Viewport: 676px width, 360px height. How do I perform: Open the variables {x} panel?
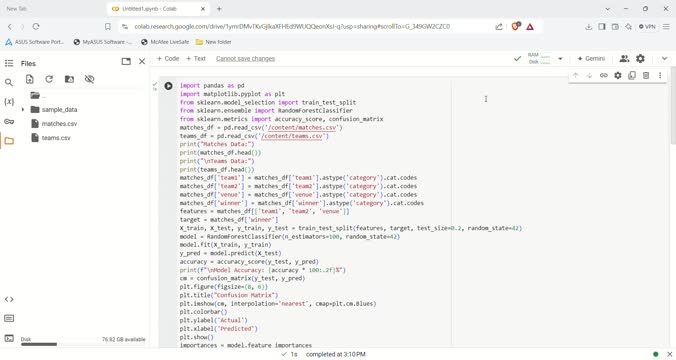[9, 102]
